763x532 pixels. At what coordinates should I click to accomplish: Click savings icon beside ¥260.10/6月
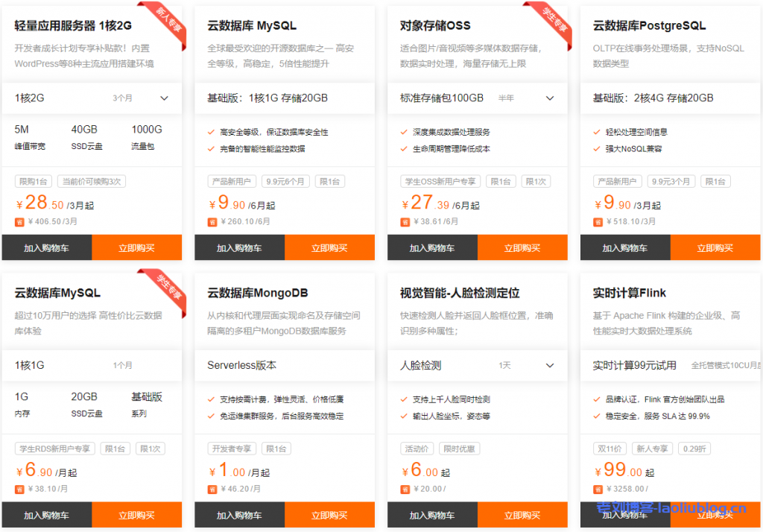[x=212, y=221]
